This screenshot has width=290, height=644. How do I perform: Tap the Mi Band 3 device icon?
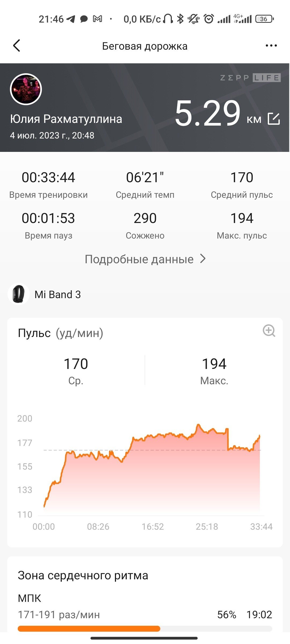point(19,294)
